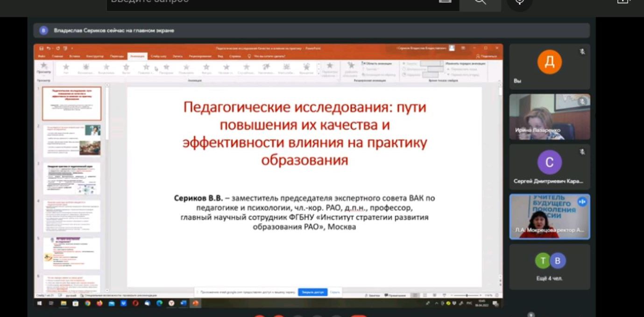Viewport: 644px width, 317px height.
Task: Click the audio indicator on Мокрецова's tile
Action: click(582, 202)
